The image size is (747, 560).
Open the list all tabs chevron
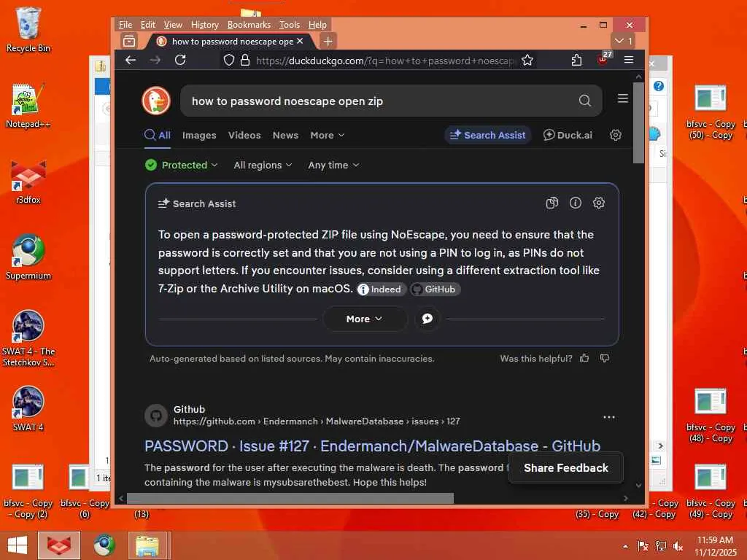623,41
